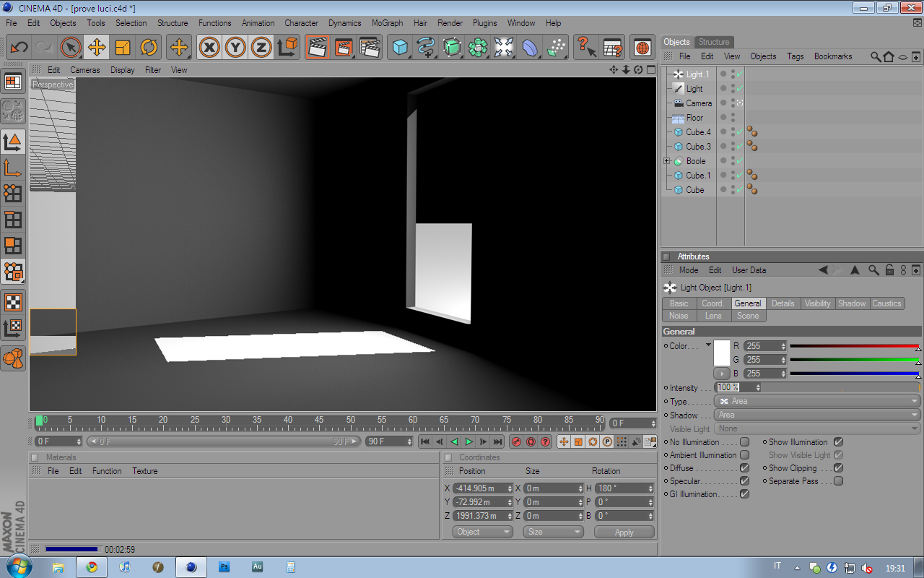Viewport: 924px width, 578px height.
Task: Add a Cube primitive from toolbar
Action: (x=400, y=48)
